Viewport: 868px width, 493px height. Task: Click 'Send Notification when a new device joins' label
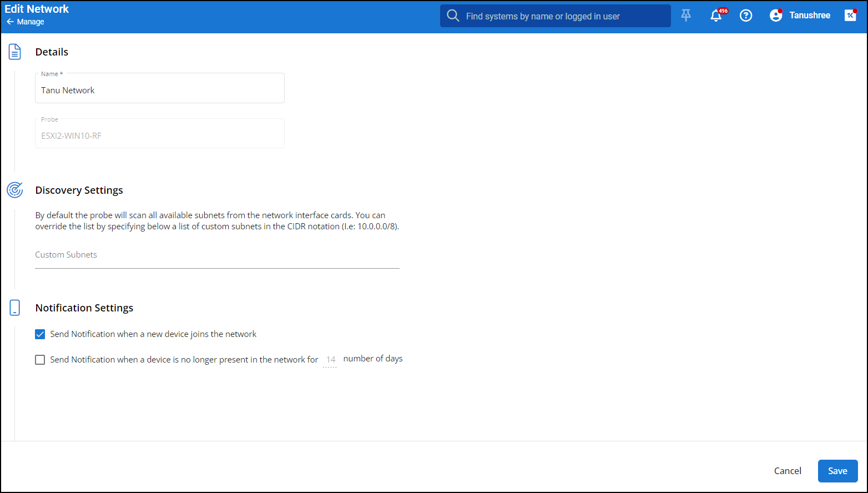pyautogui.click(x=153, y=334)
